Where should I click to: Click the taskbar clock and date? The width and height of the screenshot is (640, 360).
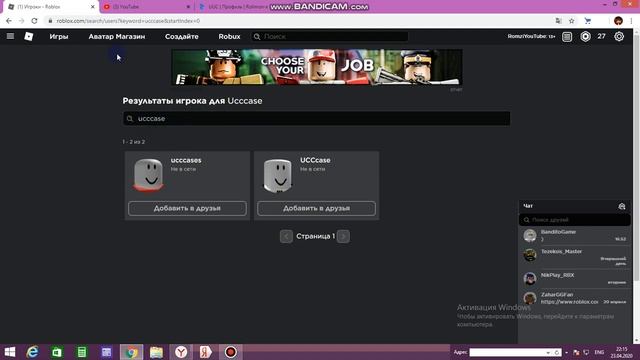pyautogui.click(x=622, y=352)
